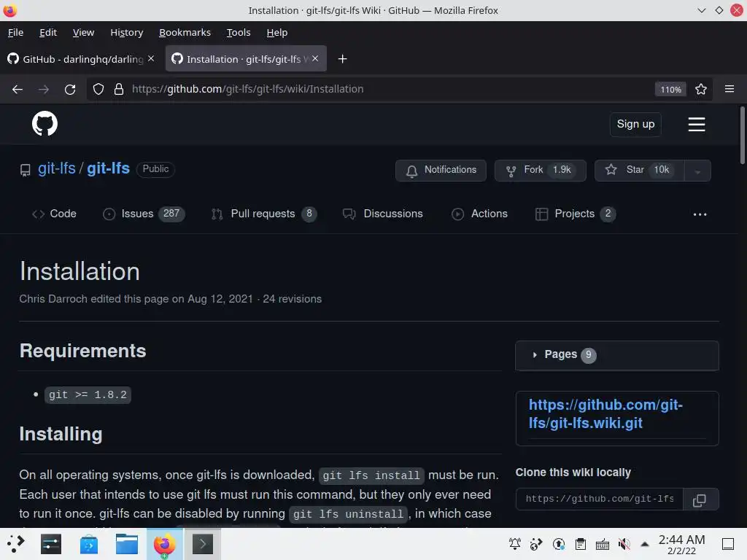Open the Discover software store taskbar icon
This screenshot has width=747, height=560.
[88, 544]
